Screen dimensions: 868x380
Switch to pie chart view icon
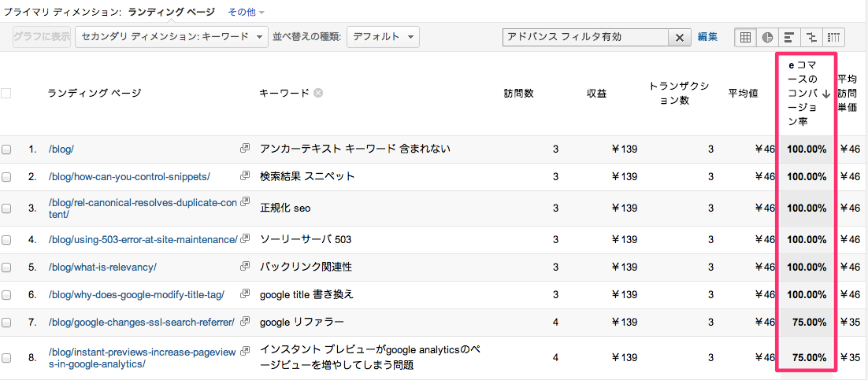(767, 37)
